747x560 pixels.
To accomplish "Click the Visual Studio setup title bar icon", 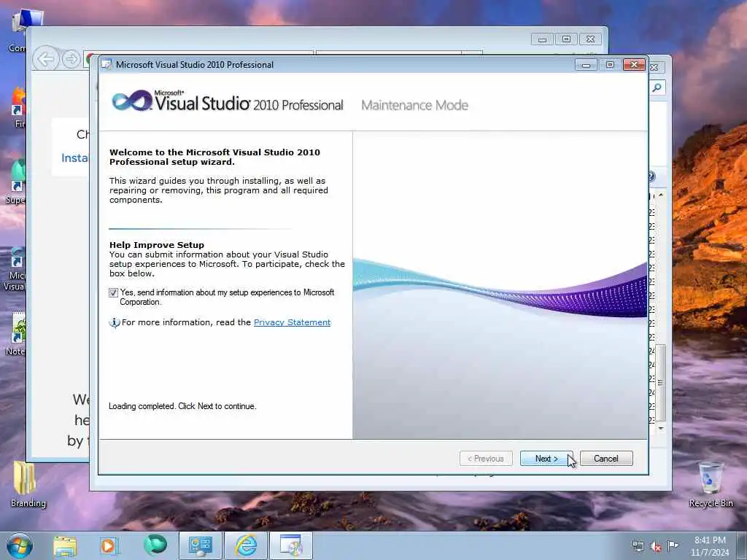I will click(107, 64).
